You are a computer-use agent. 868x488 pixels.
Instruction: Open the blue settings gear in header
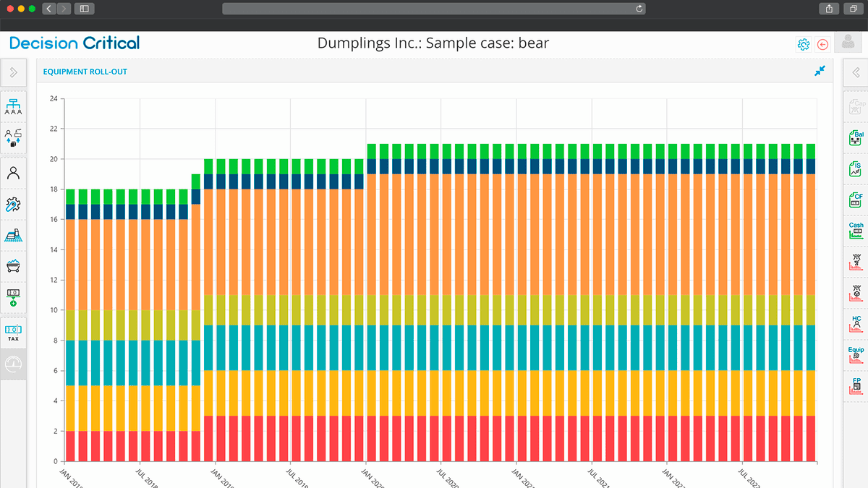[803, 44]
